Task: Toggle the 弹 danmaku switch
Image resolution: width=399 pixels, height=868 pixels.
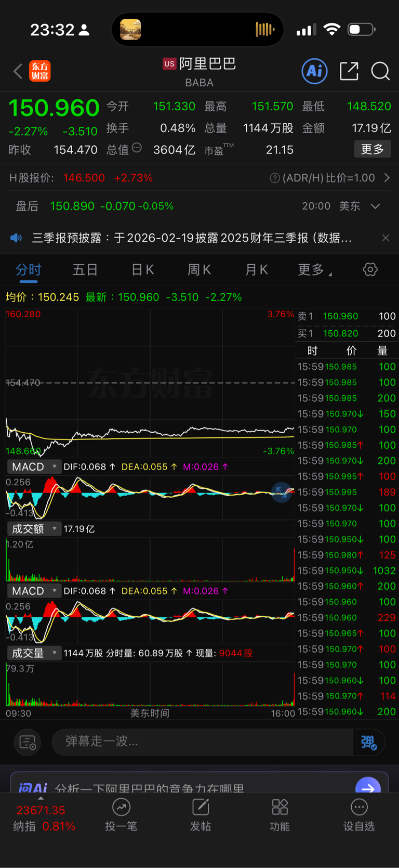Action: 369,742
